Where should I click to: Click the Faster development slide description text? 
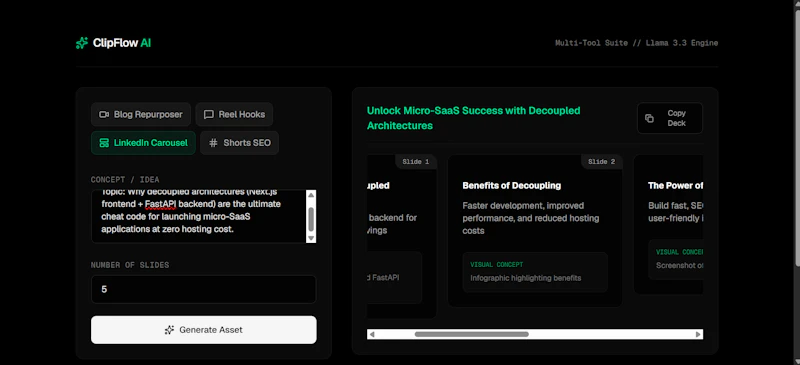pyautogui.click(x=531, y=218)
